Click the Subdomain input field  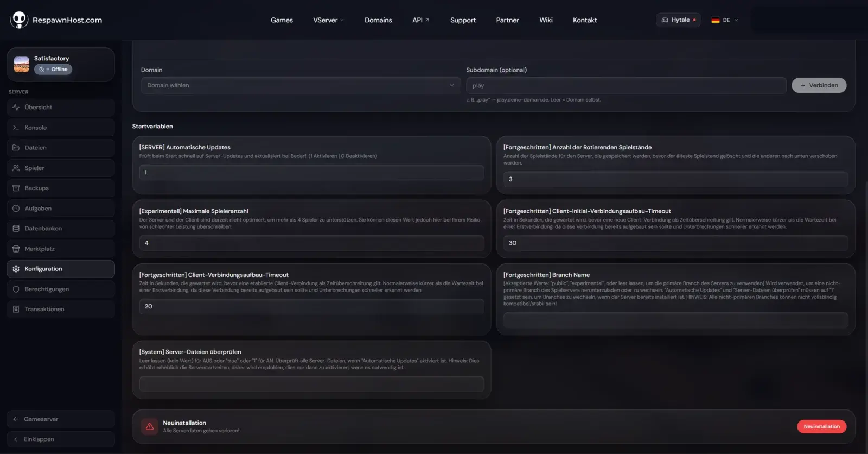coord(626,85)
